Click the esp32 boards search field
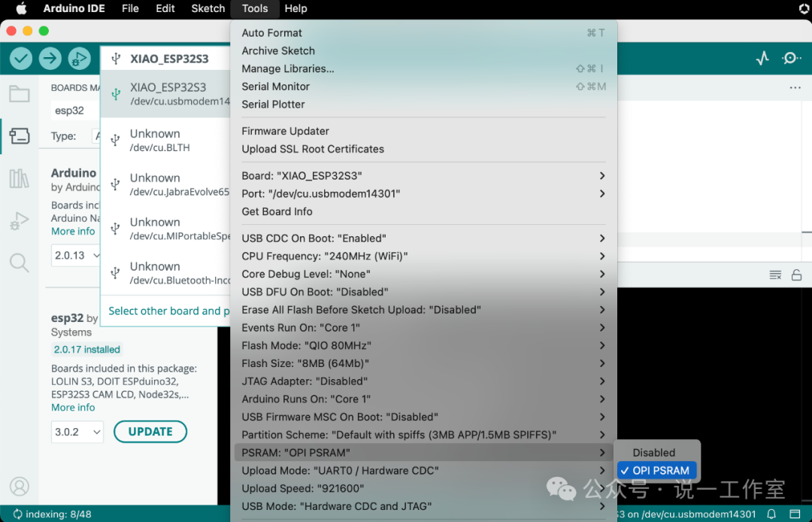 (76, 111)
